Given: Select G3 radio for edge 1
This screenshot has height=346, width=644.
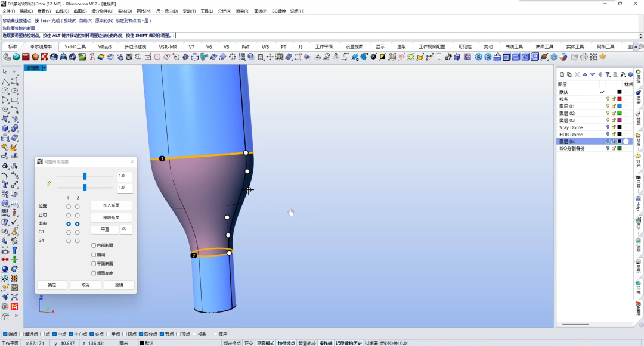Looking at the screenshot, I should [x=69, y=232].
